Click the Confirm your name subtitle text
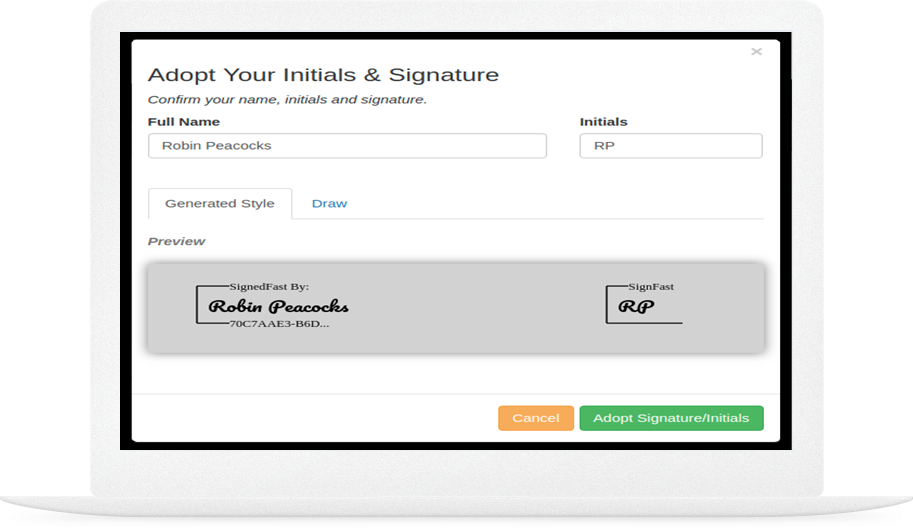This screenshot has height=532, width=913. 287,100
